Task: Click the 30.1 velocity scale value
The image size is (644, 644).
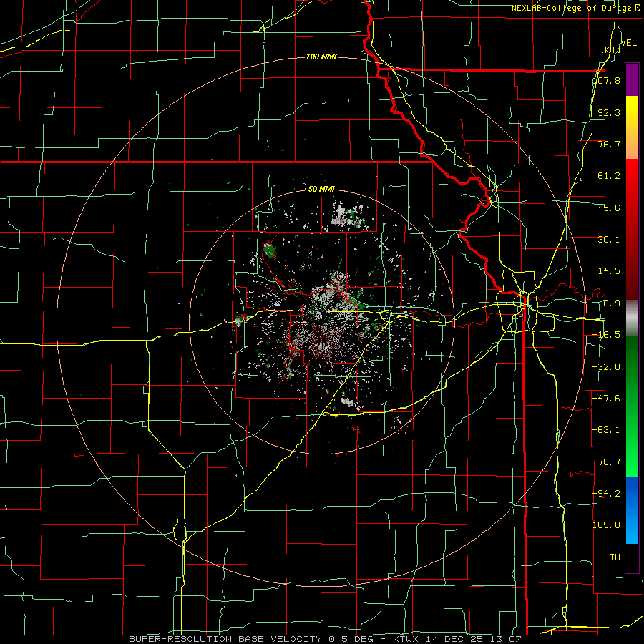Action: coord(609,240)
